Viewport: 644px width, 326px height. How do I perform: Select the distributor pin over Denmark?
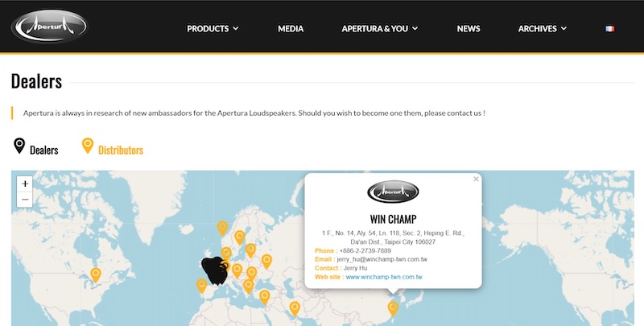(x=226, y=253)
